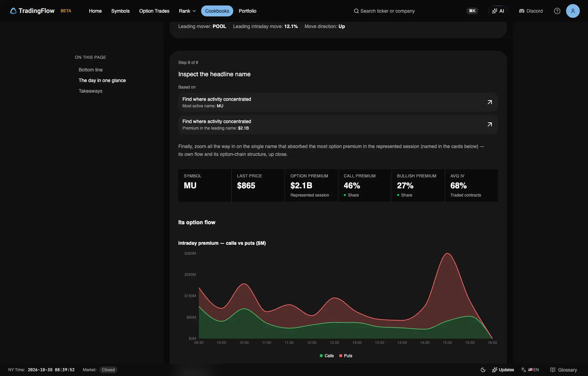Viewport: 588px width, 376px height.
Task: Jump to the Bottom line section
Action: [91, 70]
